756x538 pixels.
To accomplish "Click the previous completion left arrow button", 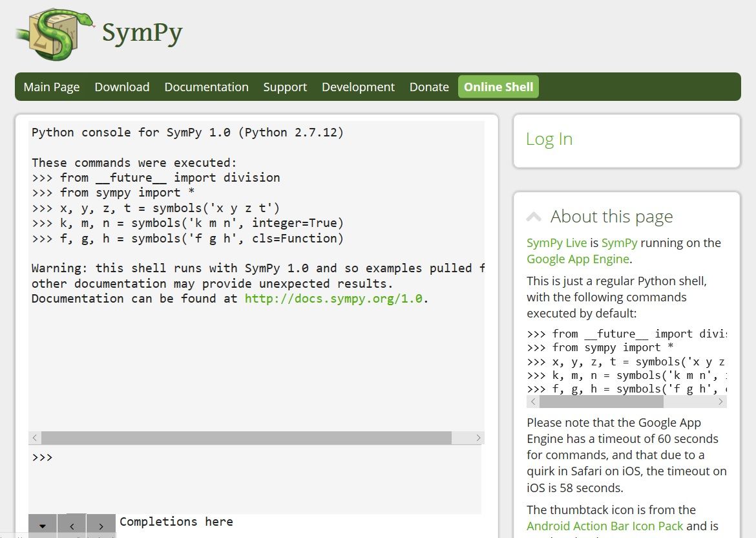I will [x=72, y=526].
